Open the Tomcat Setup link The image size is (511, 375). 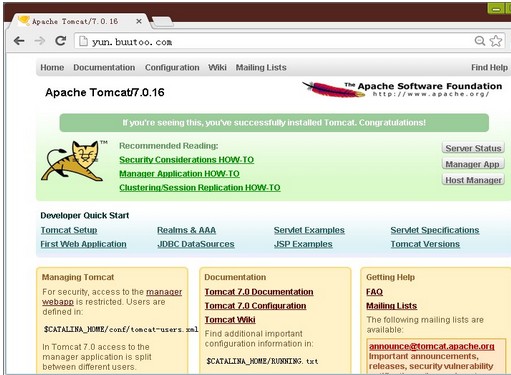coord(69,230)
